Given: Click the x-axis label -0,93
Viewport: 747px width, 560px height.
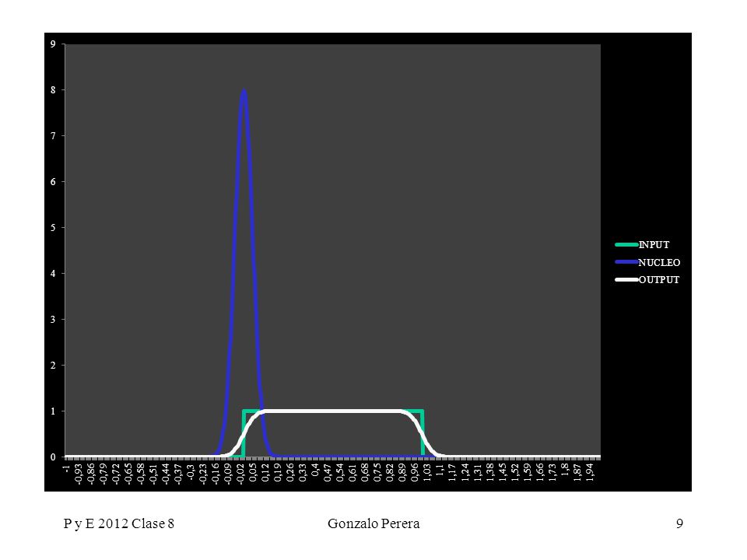Looking at the screenshot, I should [79, 474].
